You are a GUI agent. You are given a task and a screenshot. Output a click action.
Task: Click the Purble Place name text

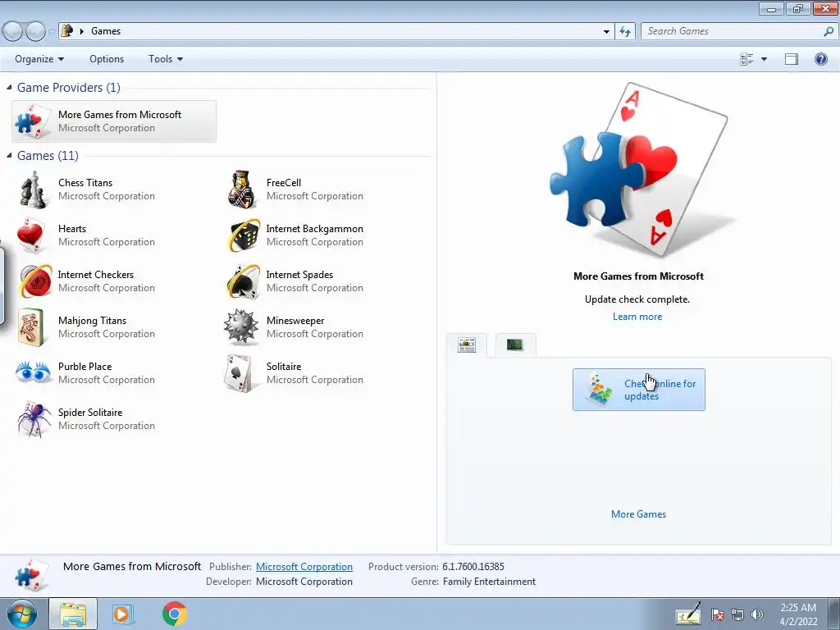point(84,367)
